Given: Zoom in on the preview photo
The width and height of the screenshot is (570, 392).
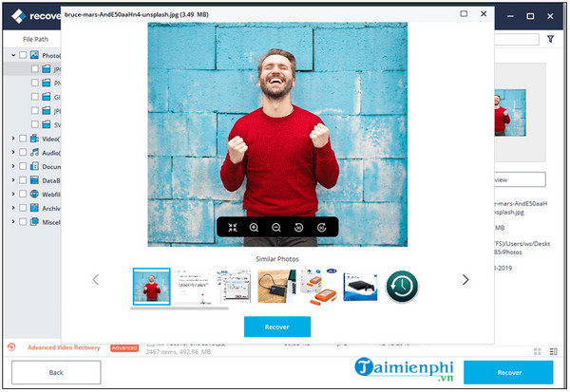Looking at the screenshot, I should pyautogui.click(x=255, y=228).
